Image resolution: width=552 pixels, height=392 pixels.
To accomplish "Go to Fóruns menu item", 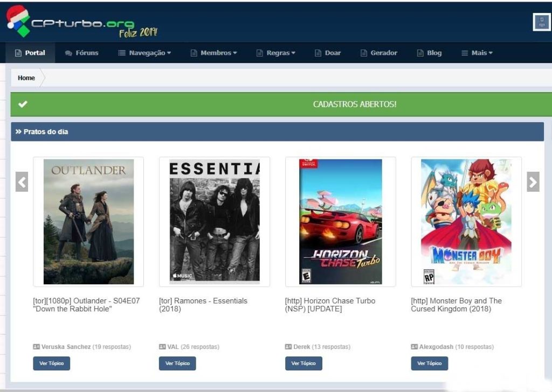I will (x=82, y=53).
